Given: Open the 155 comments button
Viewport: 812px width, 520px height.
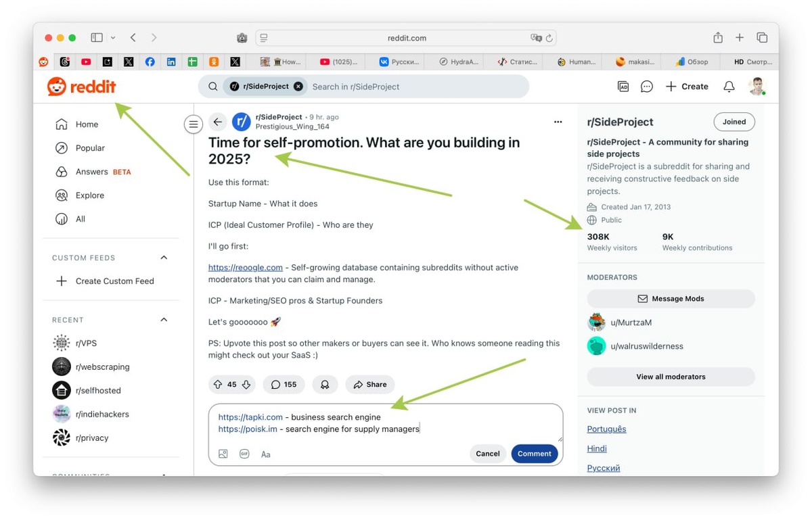Looking at the screenshot, I should pyautogui.click(x=284, y=384).
